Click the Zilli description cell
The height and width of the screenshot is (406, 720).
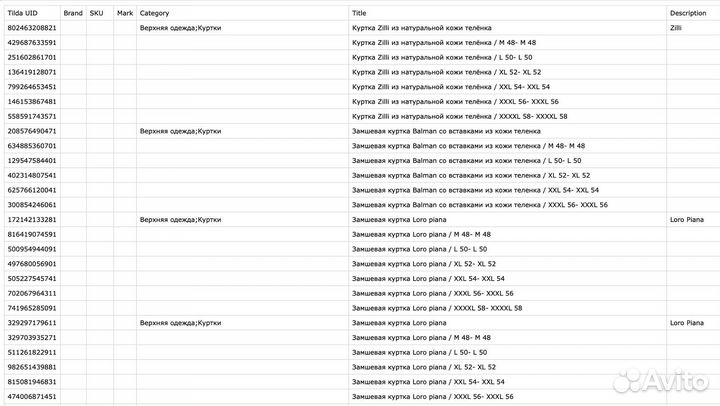[692, 28]
